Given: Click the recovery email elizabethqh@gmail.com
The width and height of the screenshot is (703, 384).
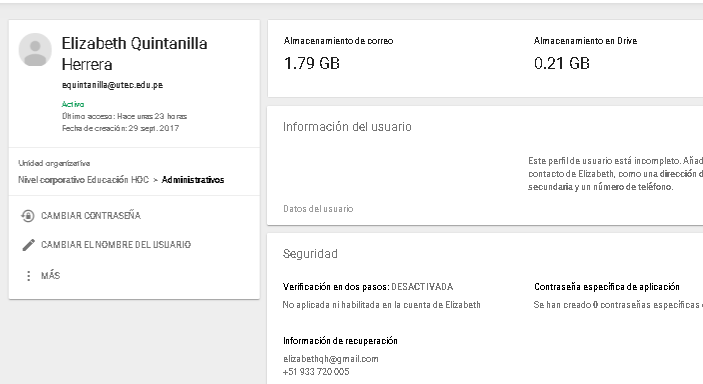Looking at the screenshot, I should click(330, 359).
